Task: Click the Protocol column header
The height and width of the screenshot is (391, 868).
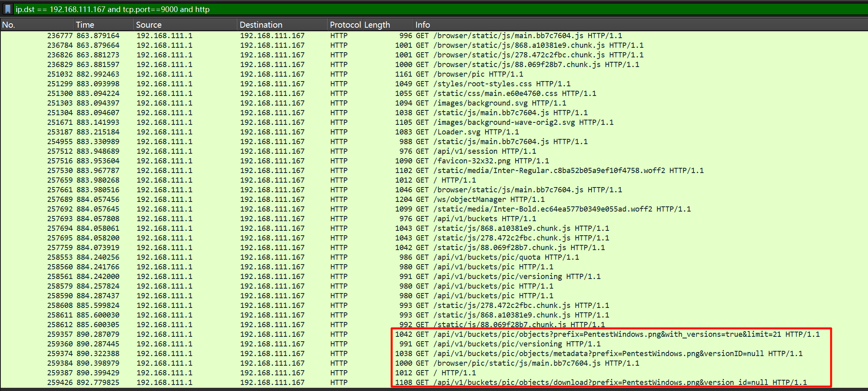Action: pyautogui.click(x=345, y=25)
